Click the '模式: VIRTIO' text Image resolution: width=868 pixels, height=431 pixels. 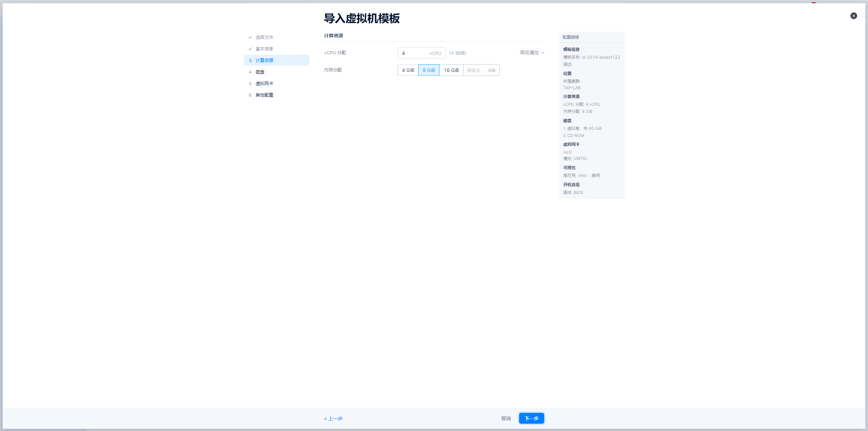tap(575, 159)
